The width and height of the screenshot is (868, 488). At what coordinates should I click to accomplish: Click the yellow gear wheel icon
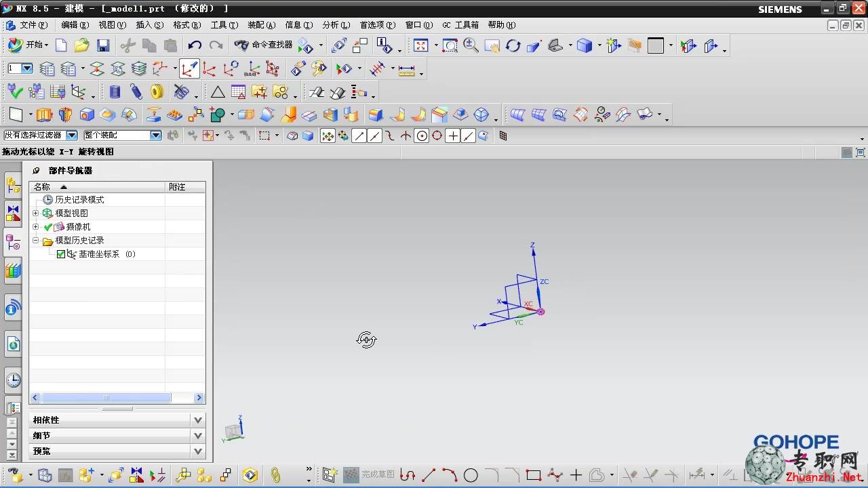(157, 91)
